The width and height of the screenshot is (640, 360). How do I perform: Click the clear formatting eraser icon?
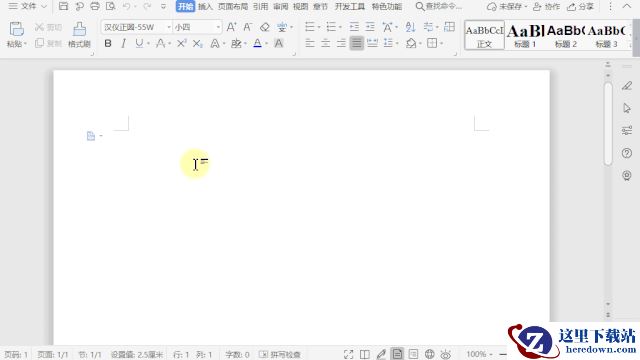pos(265,27)
